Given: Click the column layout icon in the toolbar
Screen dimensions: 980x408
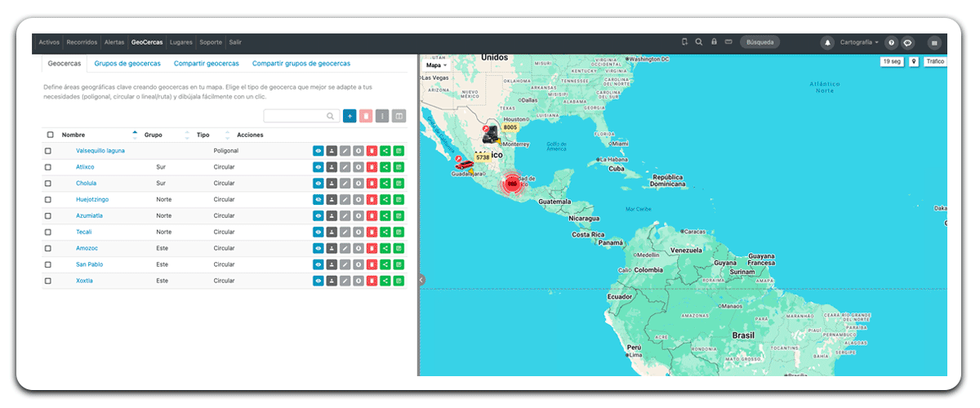Looking at the screenshot, I should pos(399,117).
